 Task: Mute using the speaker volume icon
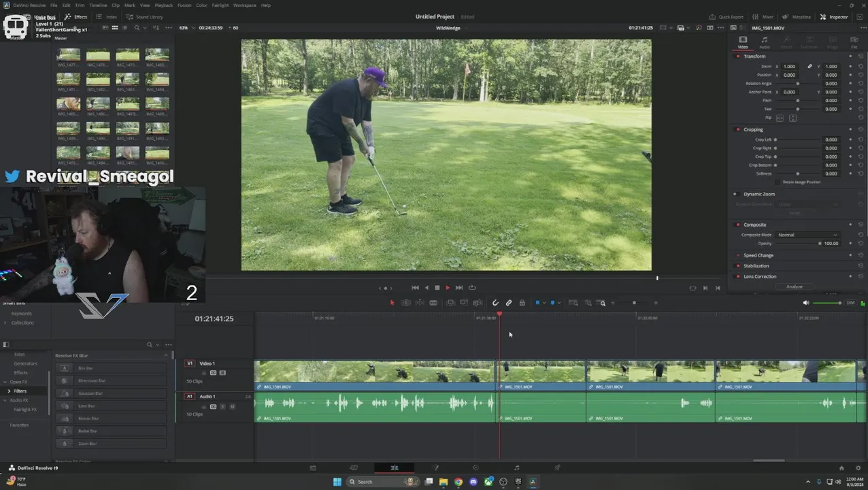tap(806, 303)
